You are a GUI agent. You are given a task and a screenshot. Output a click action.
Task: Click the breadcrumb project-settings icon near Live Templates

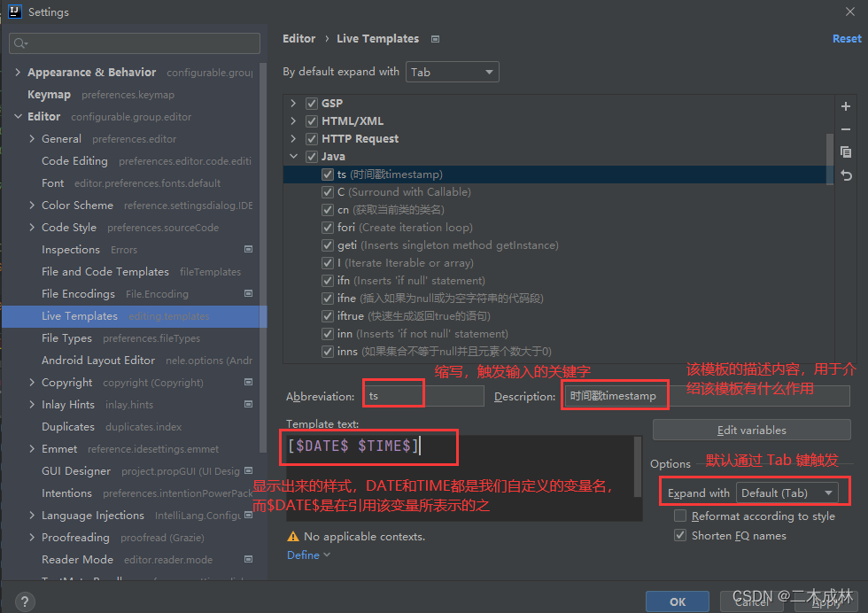tap(435, 39)
